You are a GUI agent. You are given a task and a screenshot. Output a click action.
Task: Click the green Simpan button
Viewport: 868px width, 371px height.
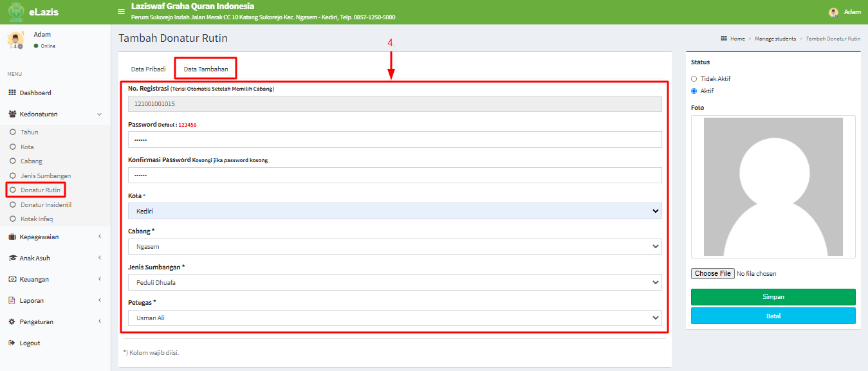pyautogui.click(x=773, y=297)
